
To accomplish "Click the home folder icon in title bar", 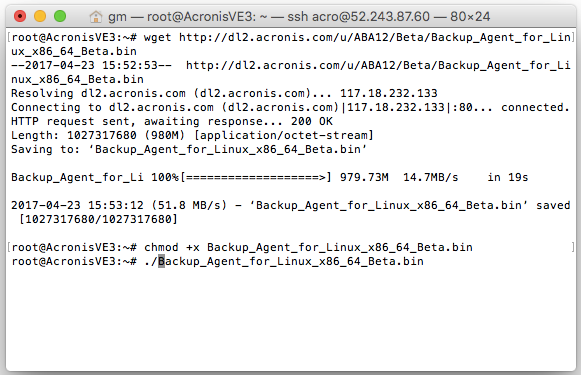I will pyautogui.click(x=96, y=17).
